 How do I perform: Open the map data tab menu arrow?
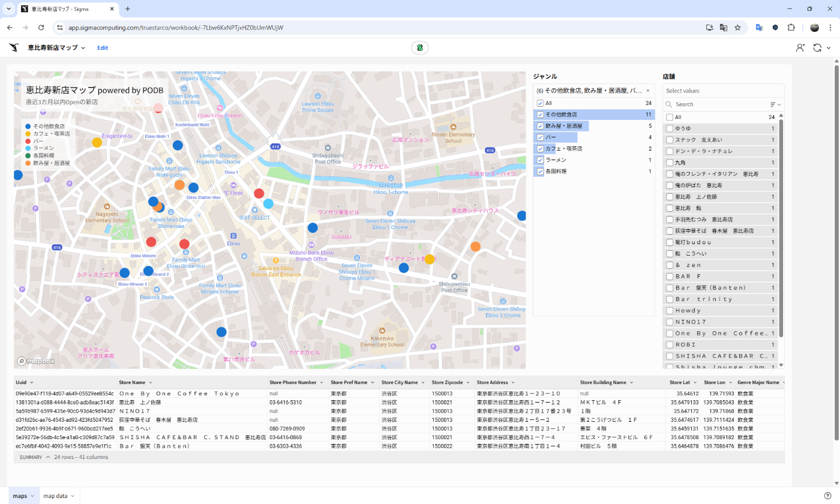coord(73,496)
